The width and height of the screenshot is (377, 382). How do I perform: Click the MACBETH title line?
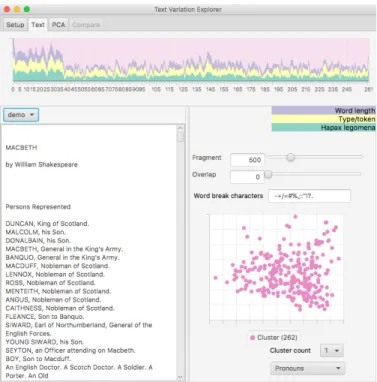[x=21, y=147]
